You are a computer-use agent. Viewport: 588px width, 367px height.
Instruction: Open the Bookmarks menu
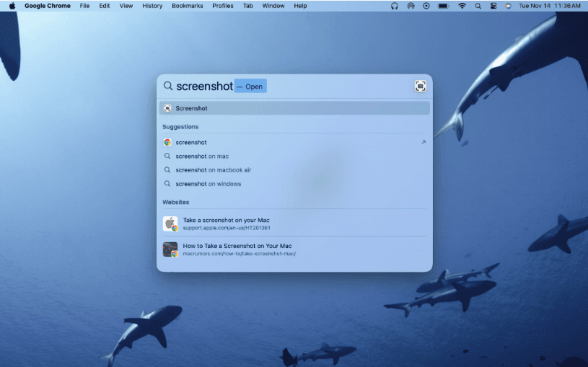pyautogui.click(x=188, y=6)
